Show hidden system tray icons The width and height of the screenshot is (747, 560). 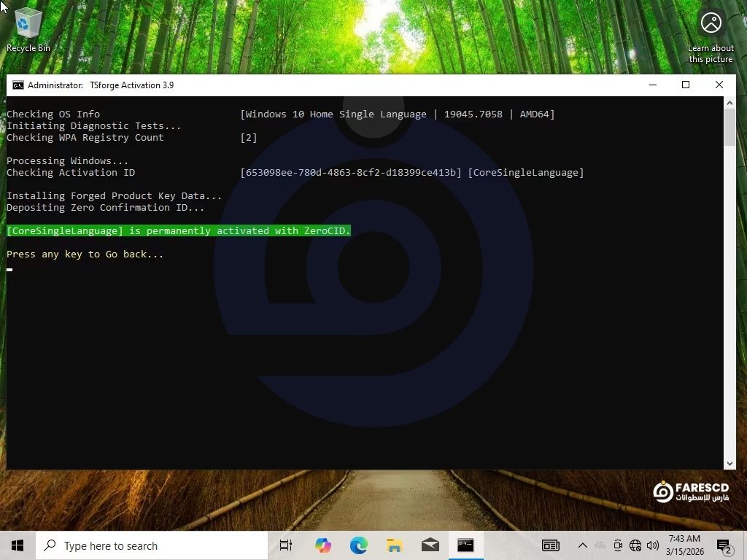pyautogui.click(x=582, y=545)
